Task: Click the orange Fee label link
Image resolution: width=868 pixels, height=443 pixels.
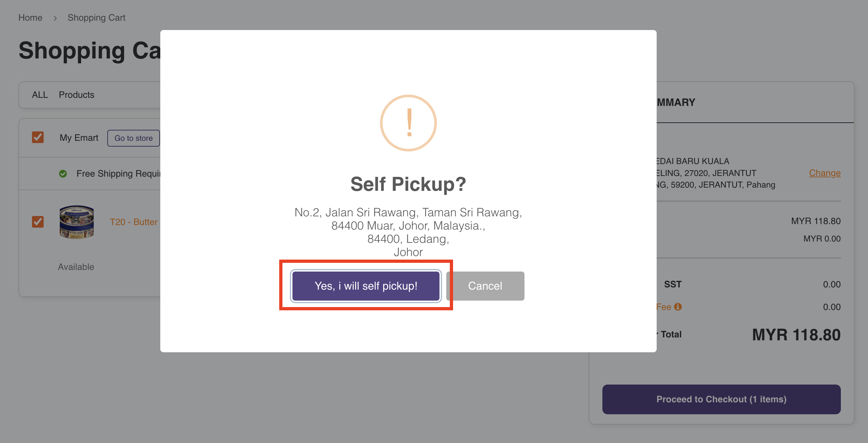Action: coord(663,307)
